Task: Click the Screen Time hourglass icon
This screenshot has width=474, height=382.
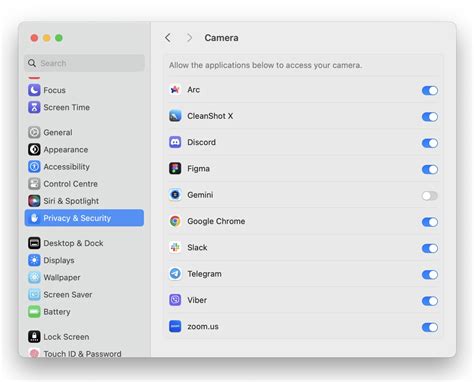Action: 34,107
